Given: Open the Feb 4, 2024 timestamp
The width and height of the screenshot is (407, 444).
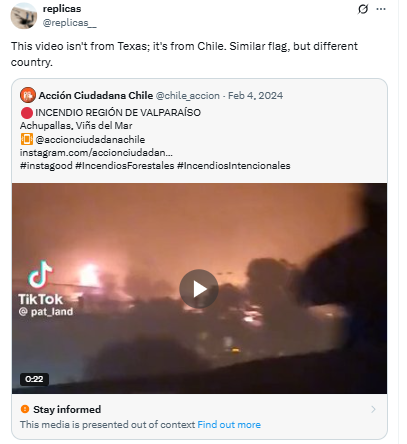Looking at the screenshot, I should pos(255,95).
